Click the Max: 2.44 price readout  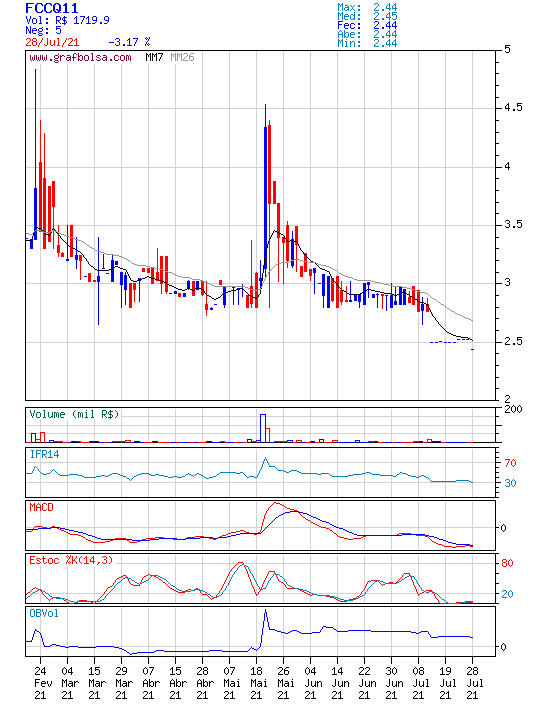[367, 7]
